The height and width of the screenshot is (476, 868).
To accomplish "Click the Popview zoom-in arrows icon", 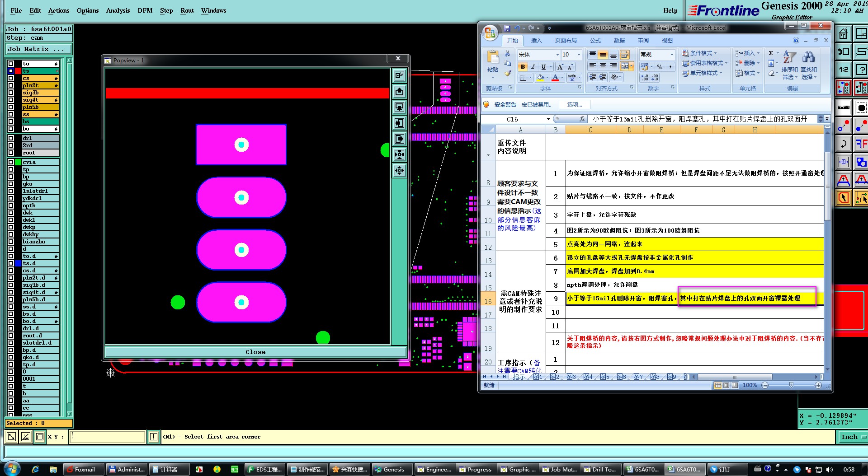I will coord(399,155).
